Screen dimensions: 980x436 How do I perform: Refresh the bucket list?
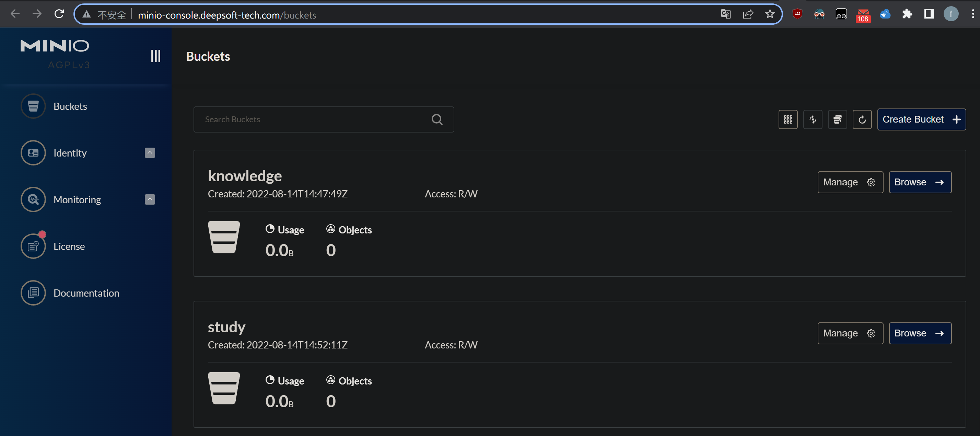[862, 119]
